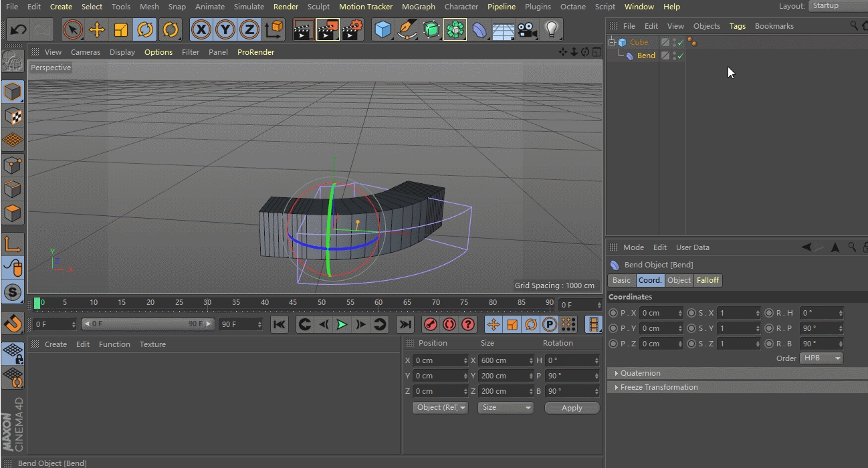Open the rotation Order HPB dropdown
Image resolution: width=868 pixels, height=468 pixels.
(x=821, y=358)
